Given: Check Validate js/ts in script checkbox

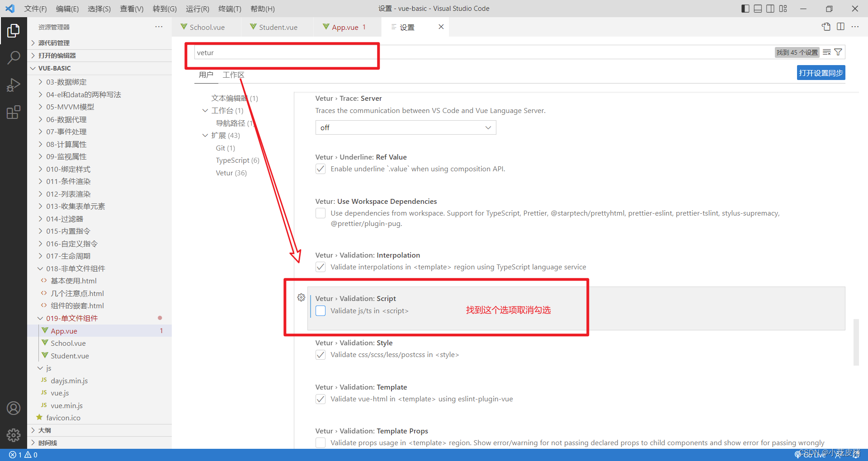Looking at the screenshot, I should pos(321,311).
